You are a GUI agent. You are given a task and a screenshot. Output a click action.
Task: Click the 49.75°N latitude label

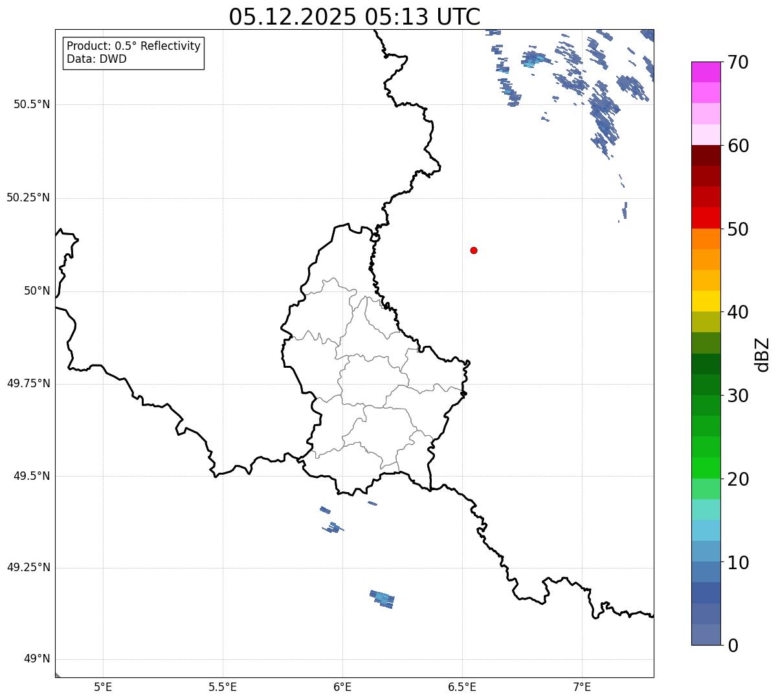pyautogui.click(x=28, y=383)
